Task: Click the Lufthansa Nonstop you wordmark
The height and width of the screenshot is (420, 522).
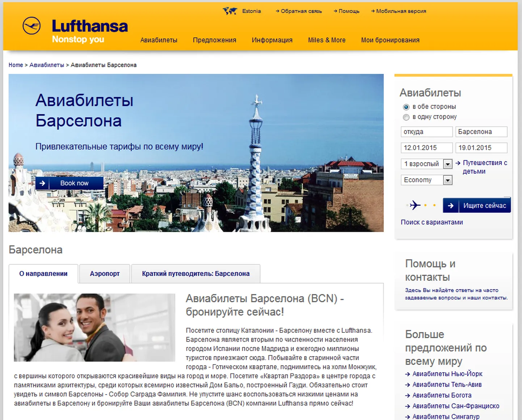Action: (x=90, y=31)
